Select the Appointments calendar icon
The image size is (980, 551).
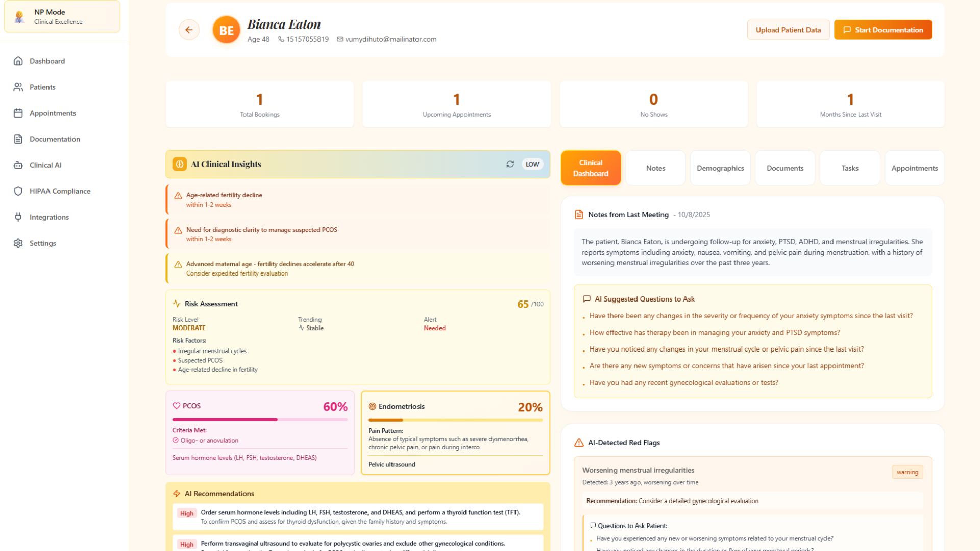point(18,113)
